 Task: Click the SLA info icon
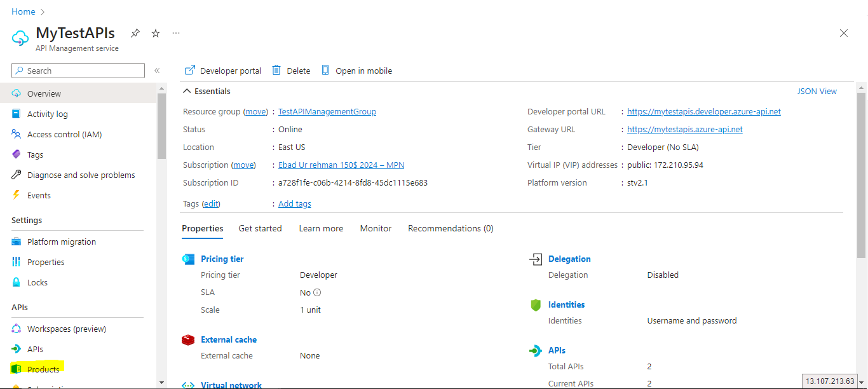point(317,292)
